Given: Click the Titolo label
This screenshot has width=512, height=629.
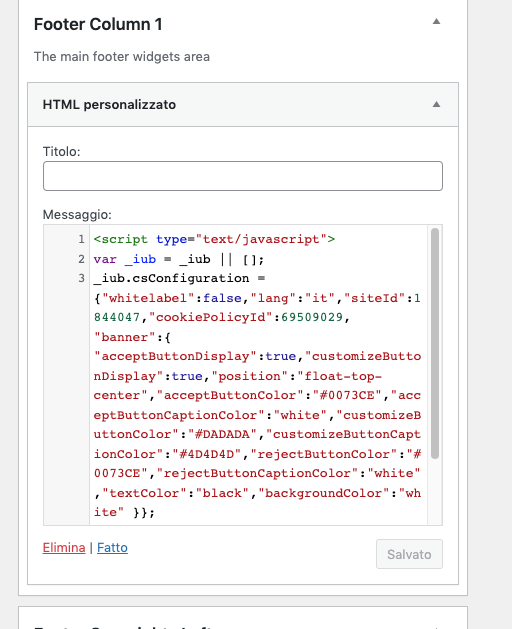Looking at the screenshot, I should point(61,152).
